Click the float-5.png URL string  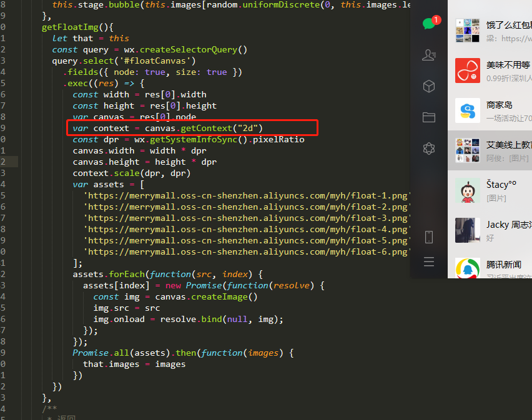(x=247, y=240)
